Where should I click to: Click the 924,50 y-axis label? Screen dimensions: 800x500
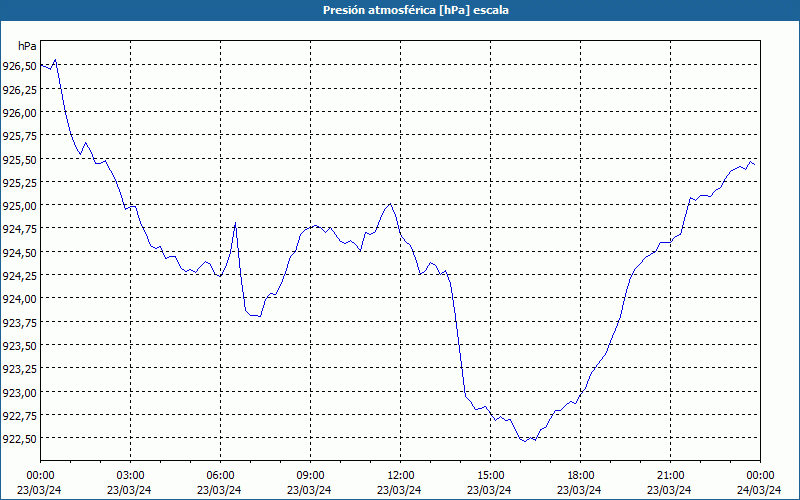click(19, 253)
